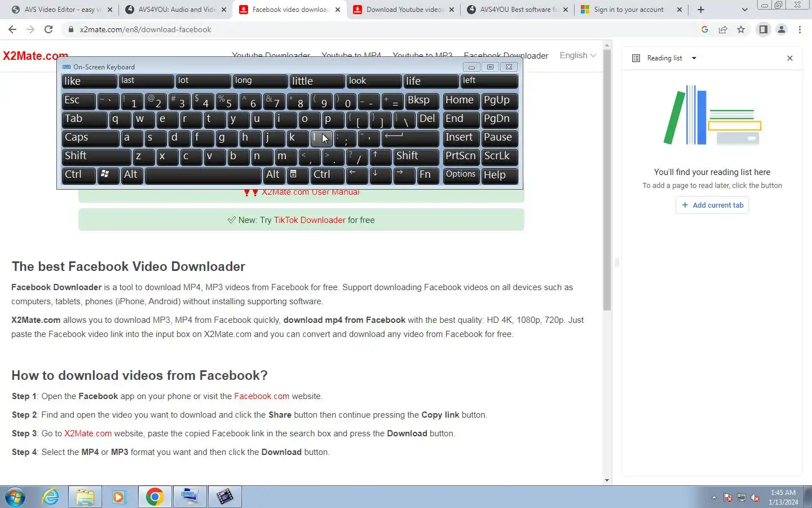The height and width of the screenshot is (508, 812).
Task: Go back to the previous browser page
Action: coord(12,29)
